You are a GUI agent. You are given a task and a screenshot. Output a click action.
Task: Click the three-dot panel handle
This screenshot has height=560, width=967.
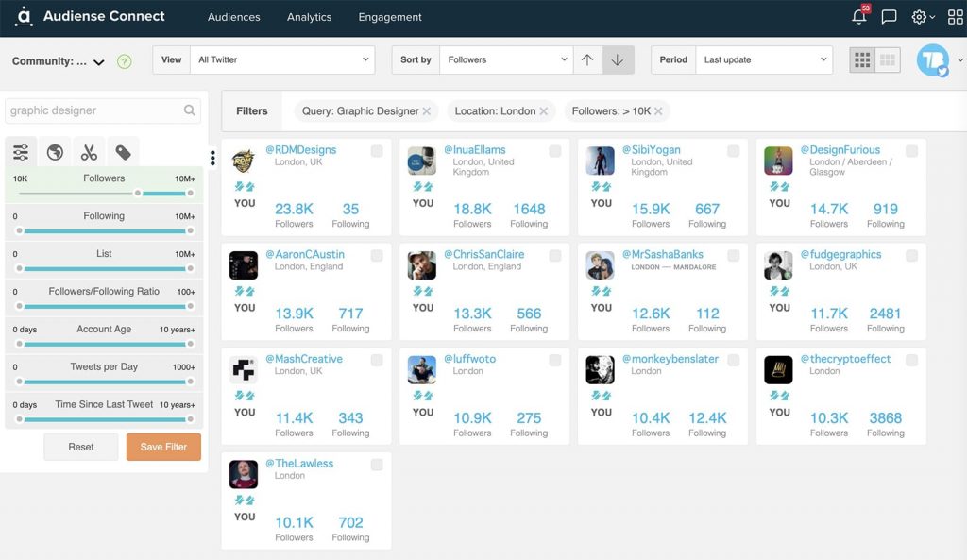(x=212, y=158)
